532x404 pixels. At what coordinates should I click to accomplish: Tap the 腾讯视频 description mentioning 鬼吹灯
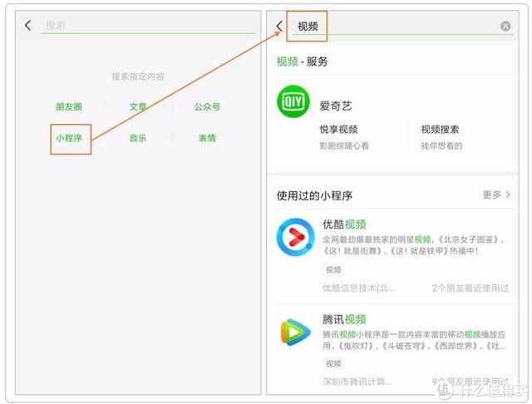[414, 340]
